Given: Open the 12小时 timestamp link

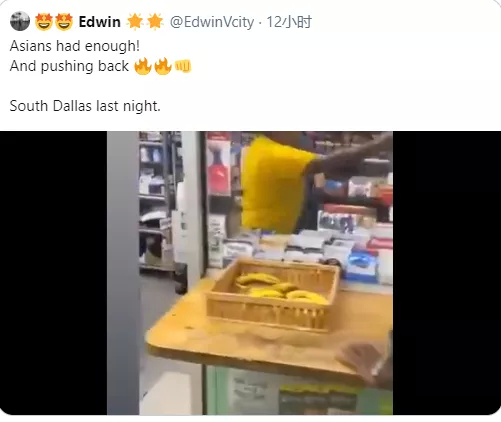Looking at the screenshot, I should tap(289, 22).
